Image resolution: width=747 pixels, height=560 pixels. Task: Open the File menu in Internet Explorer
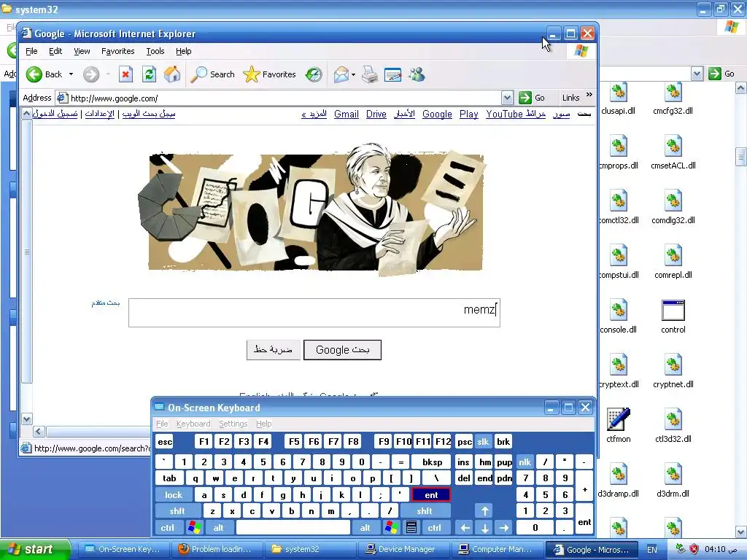point(31,51)
